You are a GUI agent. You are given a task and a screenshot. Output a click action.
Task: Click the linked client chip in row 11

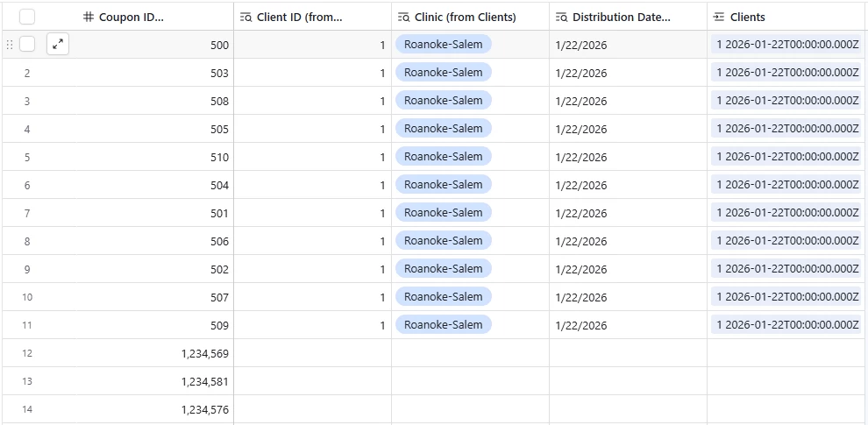786,325
